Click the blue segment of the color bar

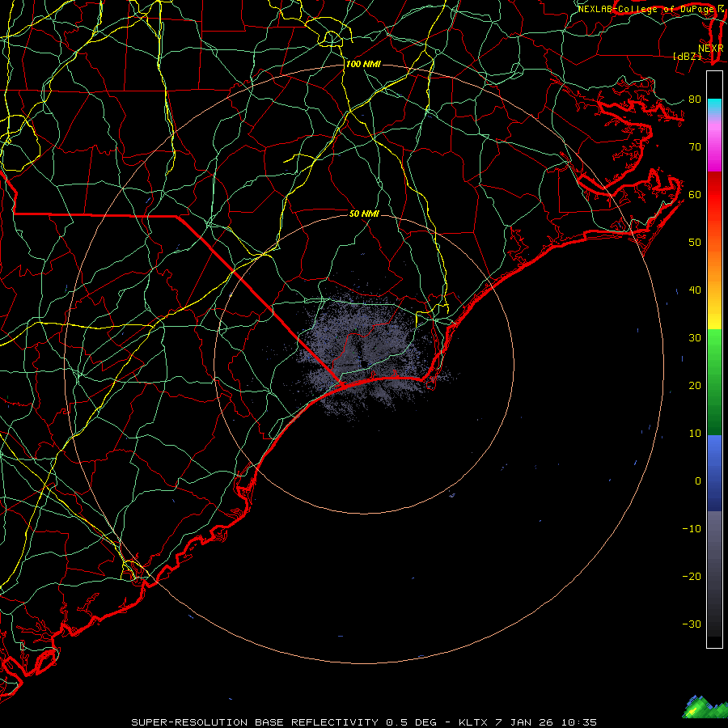714,473
